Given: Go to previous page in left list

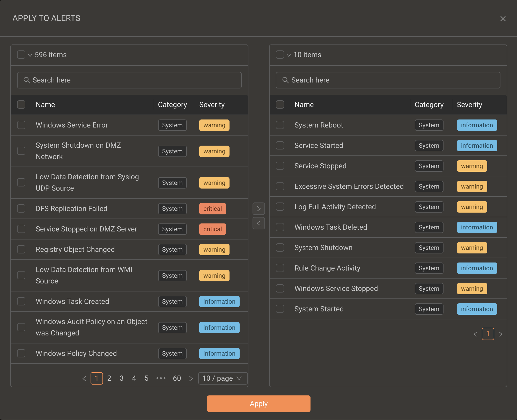Looking at the screenshot, I should 84,379.
